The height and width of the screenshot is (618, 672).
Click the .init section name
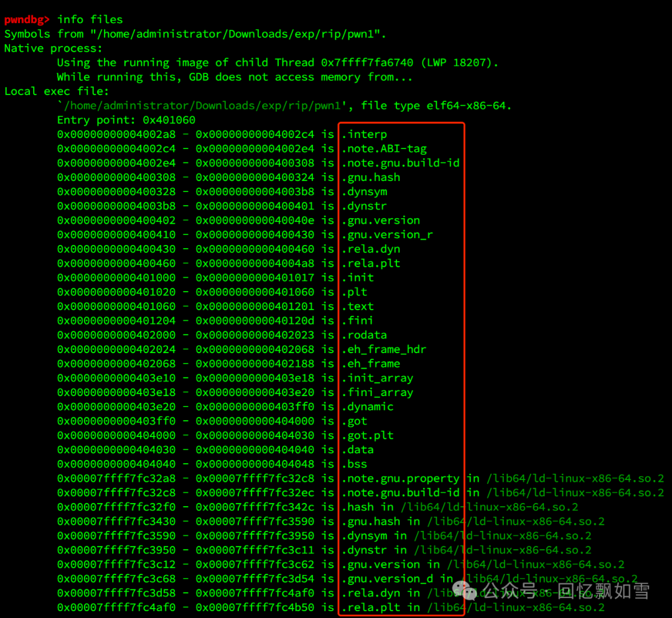(x=357, y=278)
